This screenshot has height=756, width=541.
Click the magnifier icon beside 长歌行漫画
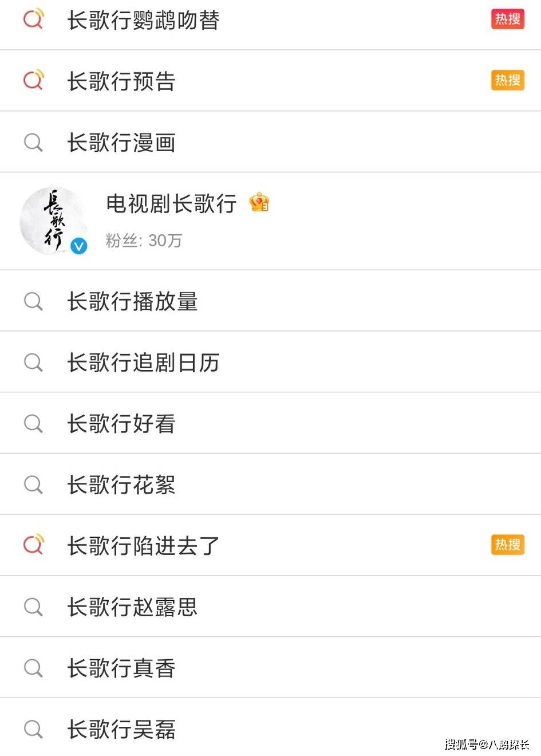click(x=33, y=142)
